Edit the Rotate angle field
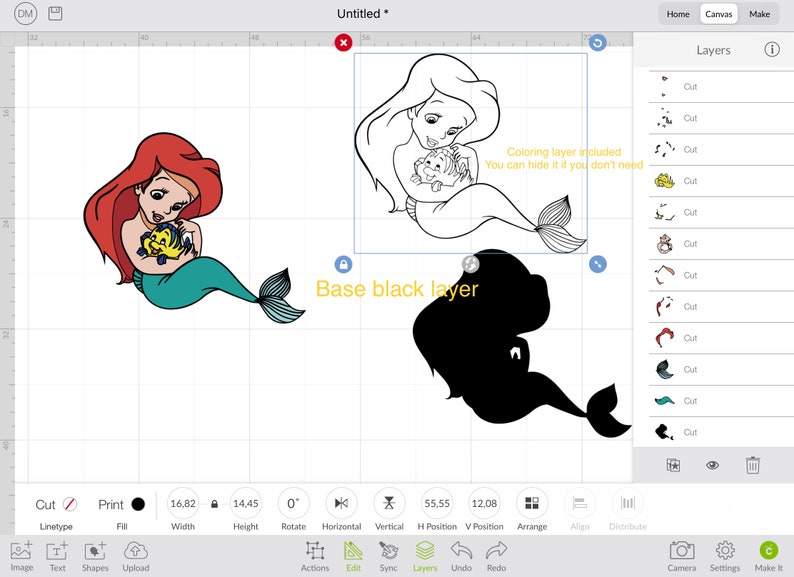The image size is (794, 577). [293, 504]
